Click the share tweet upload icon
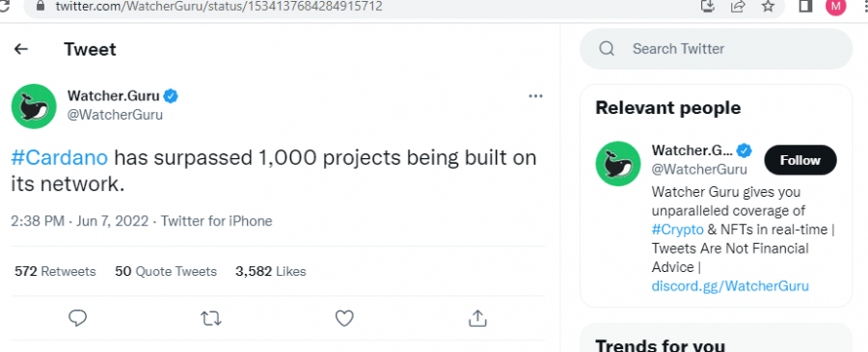Viewport: 868px width, 352px height. pyautogui.click(x=477, y=317)
